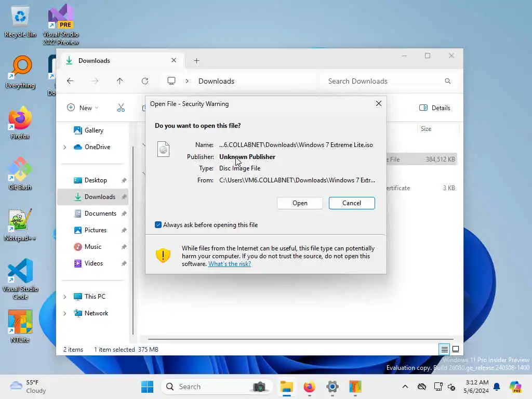The image size is (532, 399).
Task: Click the PC icon in address bar
Action: [171, 81]
